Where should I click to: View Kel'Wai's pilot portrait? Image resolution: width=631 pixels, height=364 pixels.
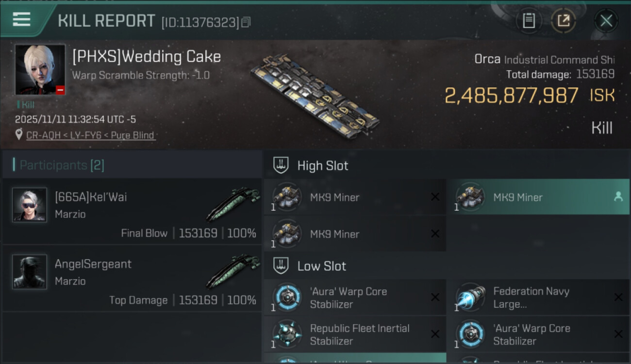coord(30,205)
